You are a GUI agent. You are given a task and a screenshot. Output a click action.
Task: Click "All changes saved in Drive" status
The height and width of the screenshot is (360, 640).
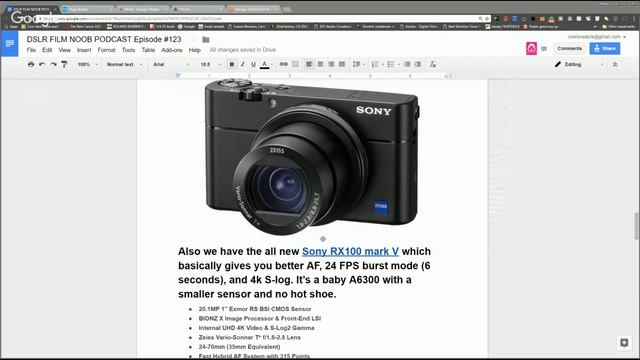tap(243, 50)
